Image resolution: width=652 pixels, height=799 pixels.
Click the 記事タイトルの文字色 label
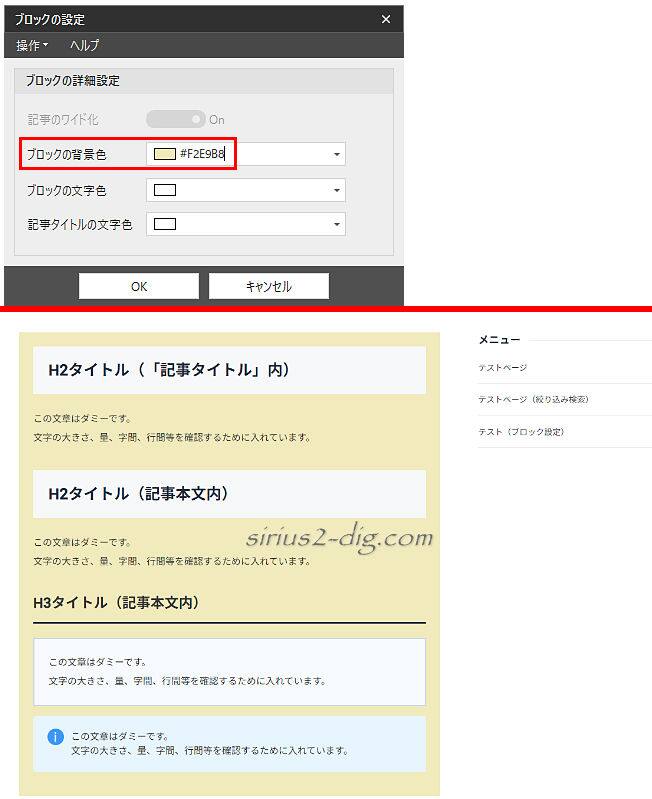[79, 225]
